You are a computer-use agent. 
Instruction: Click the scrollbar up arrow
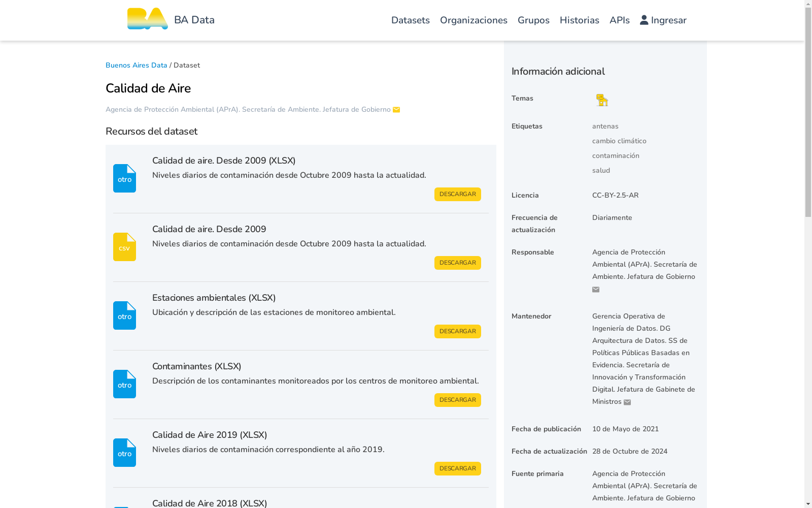tap(808, 4)
